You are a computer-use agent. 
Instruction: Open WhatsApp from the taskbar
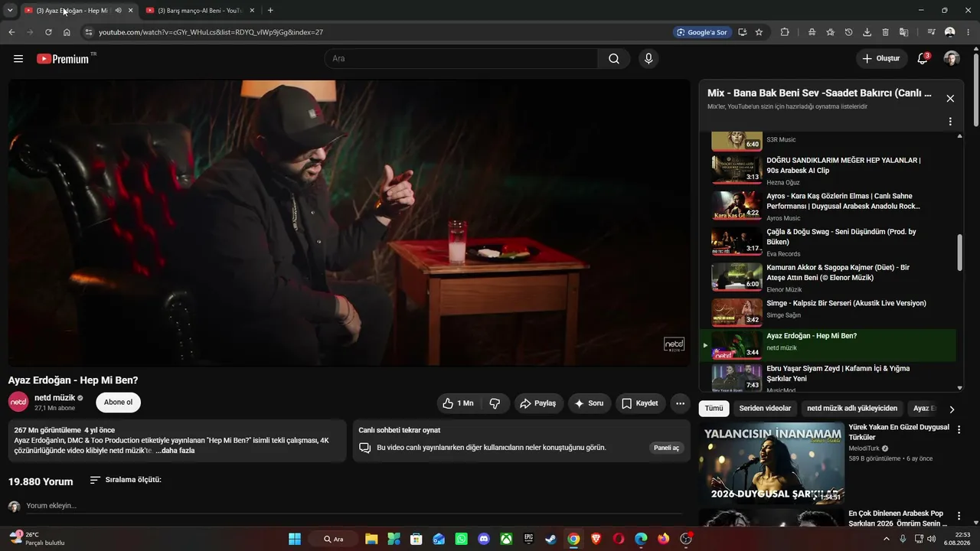coord(461,539)
